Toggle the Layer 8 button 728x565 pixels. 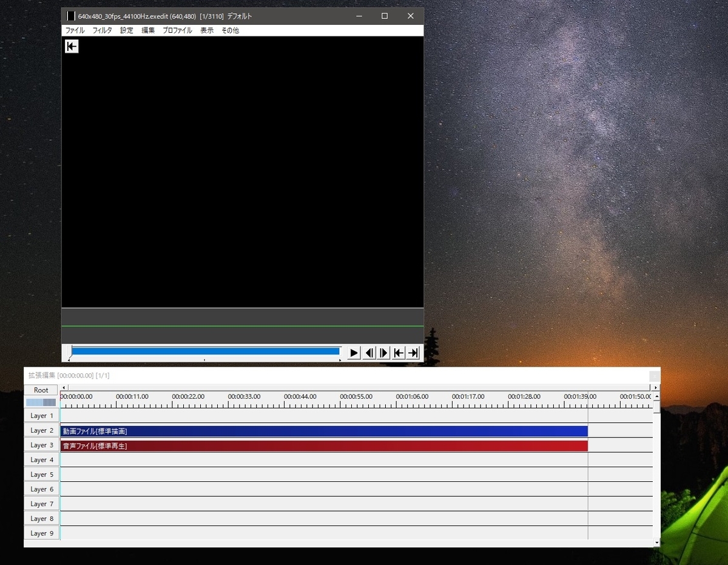point(42,519)
